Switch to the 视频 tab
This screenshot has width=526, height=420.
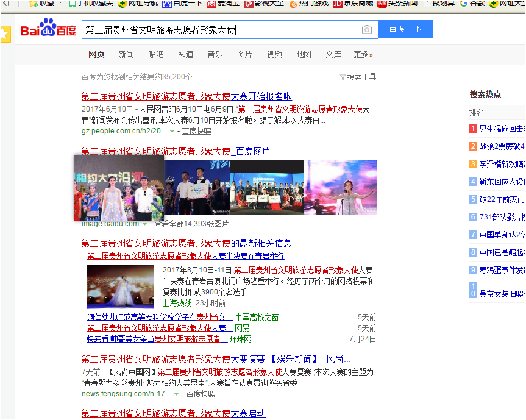274,54
